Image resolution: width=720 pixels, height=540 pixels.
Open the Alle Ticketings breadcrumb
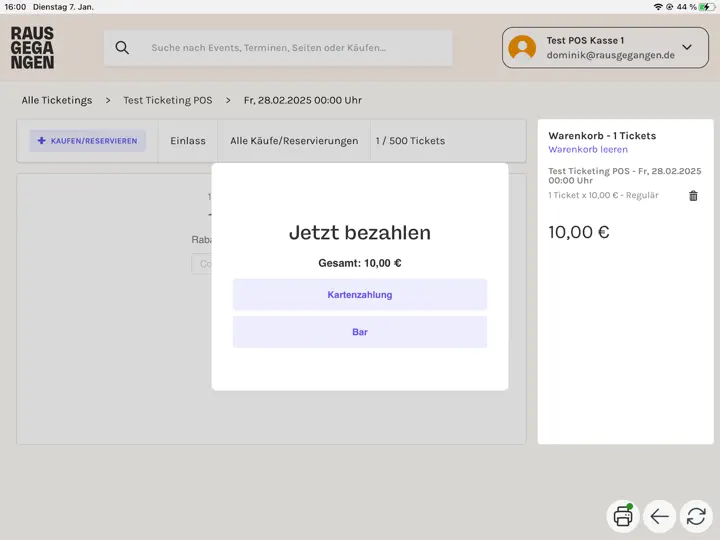[57, 100]
